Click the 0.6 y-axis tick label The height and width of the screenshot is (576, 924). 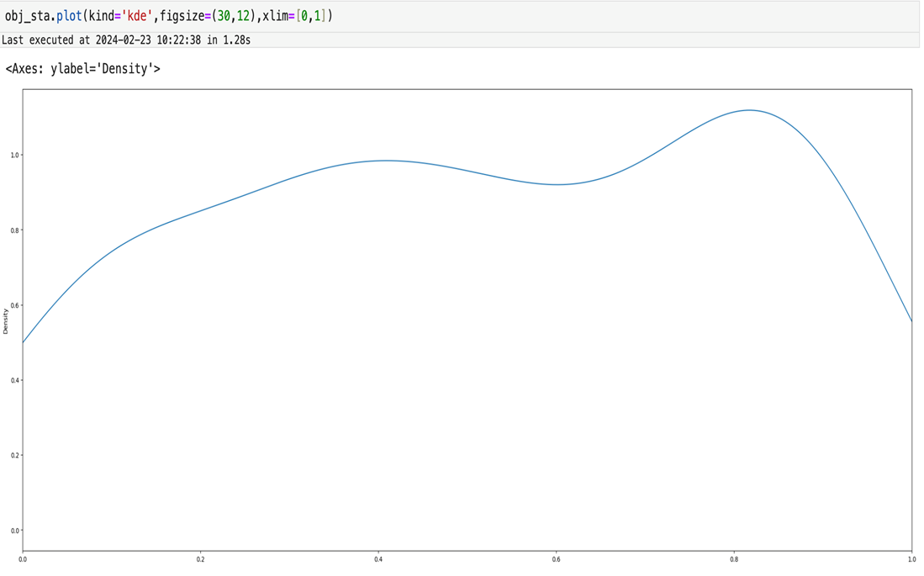pyautogui.click(x=15, y=305)
